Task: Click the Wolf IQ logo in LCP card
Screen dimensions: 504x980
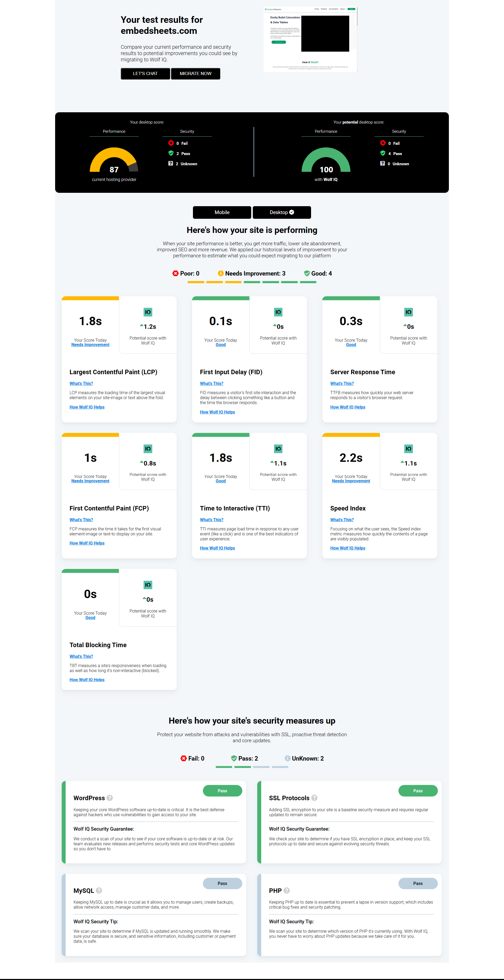Action: click(148, 312)
